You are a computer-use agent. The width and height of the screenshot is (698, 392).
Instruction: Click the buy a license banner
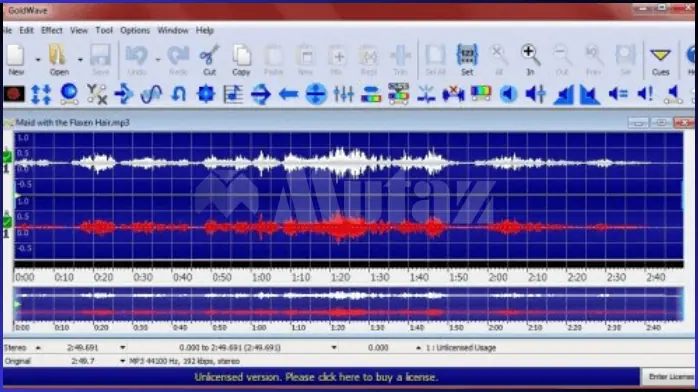[316, 377]
